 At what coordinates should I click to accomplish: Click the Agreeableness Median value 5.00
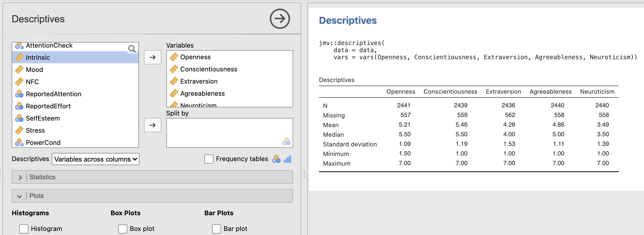pos(558,134)
